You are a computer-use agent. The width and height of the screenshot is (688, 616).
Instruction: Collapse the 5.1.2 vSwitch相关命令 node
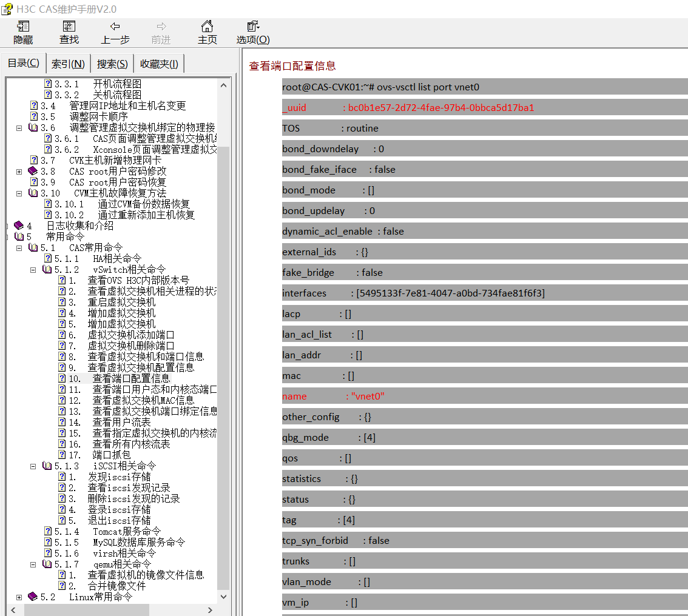coord(33,270)
